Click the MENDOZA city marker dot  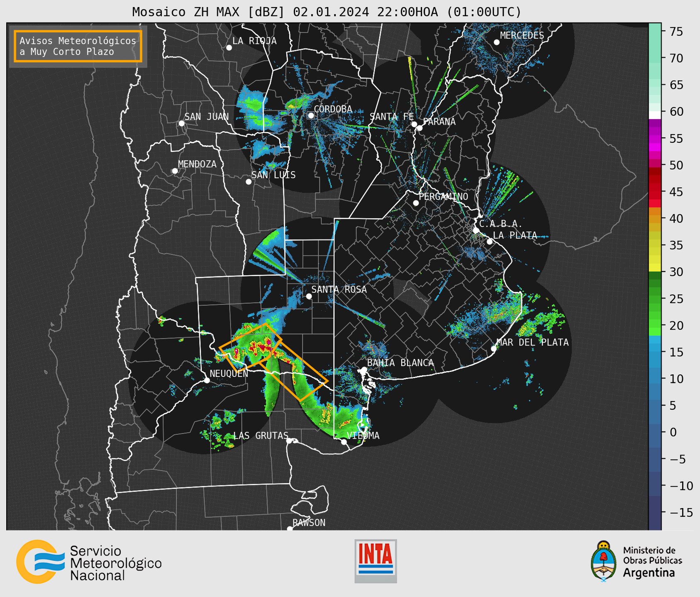[175, 171]
